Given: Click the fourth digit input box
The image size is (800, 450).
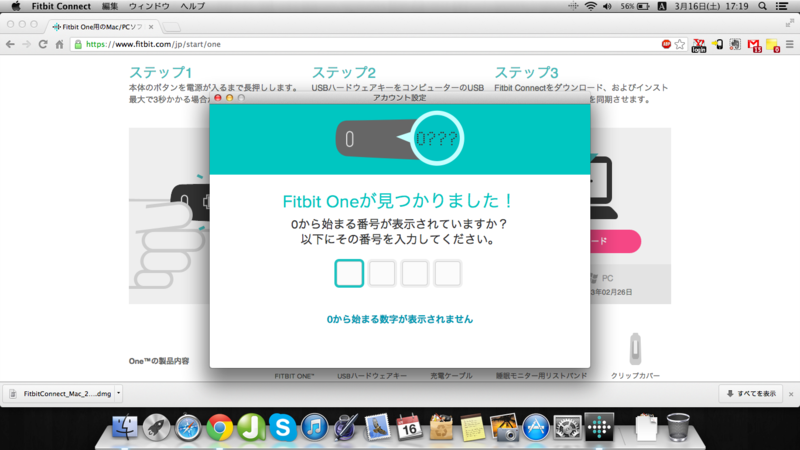Looking at the screenshot, I should [x=447, y=273].
